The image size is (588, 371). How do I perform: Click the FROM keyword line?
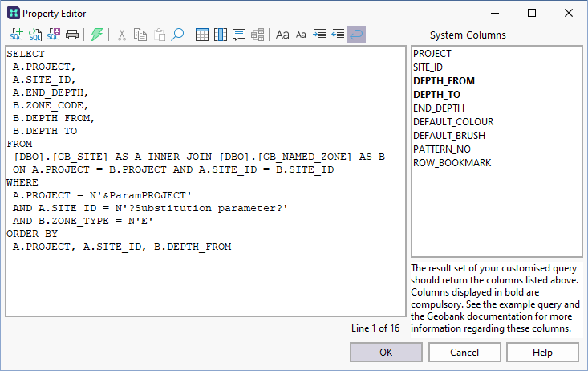[x=19, y=144]
